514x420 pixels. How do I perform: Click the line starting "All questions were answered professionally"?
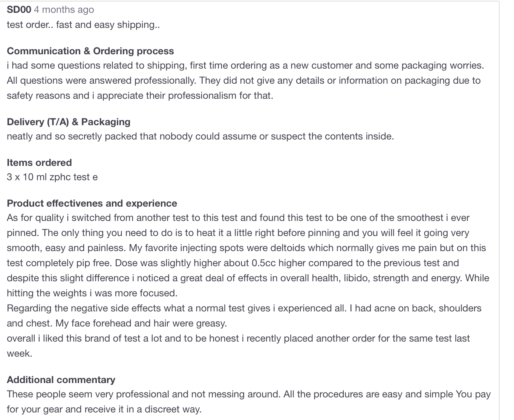(x=244, y=81)
